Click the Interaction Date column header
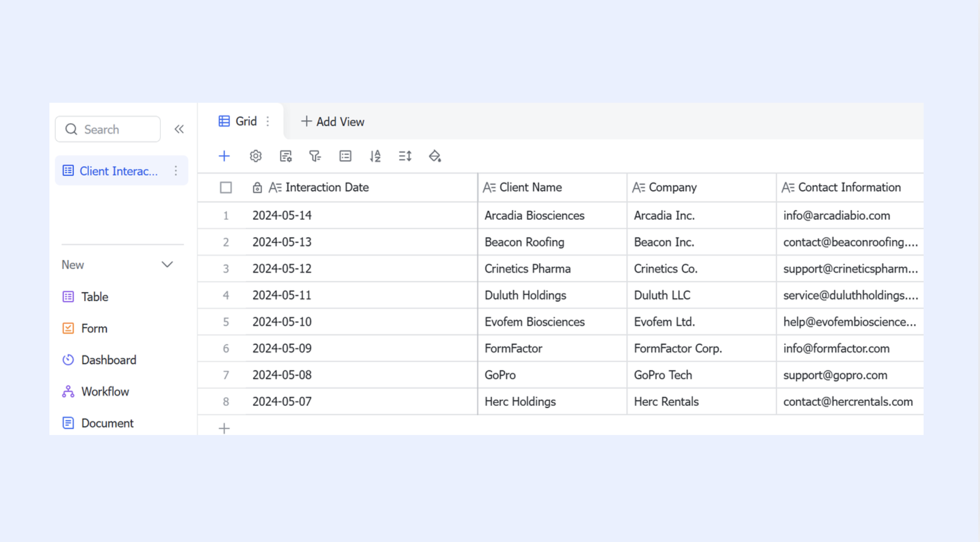This screenshot has height=542, width=980. [361, 187]
